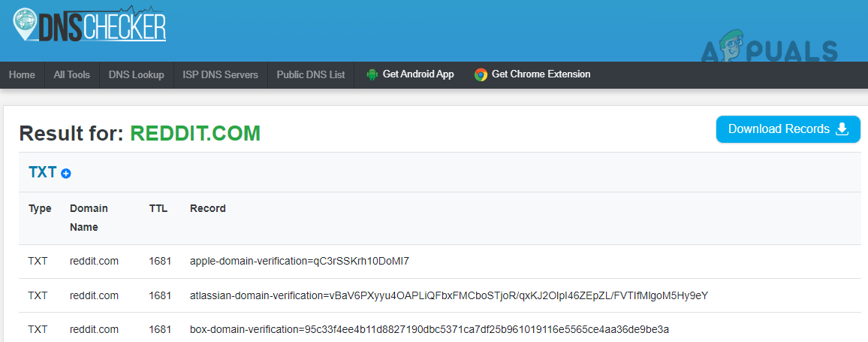868x342 pixels.
Task: Open the Home menu item
Action: coord(22,75)
